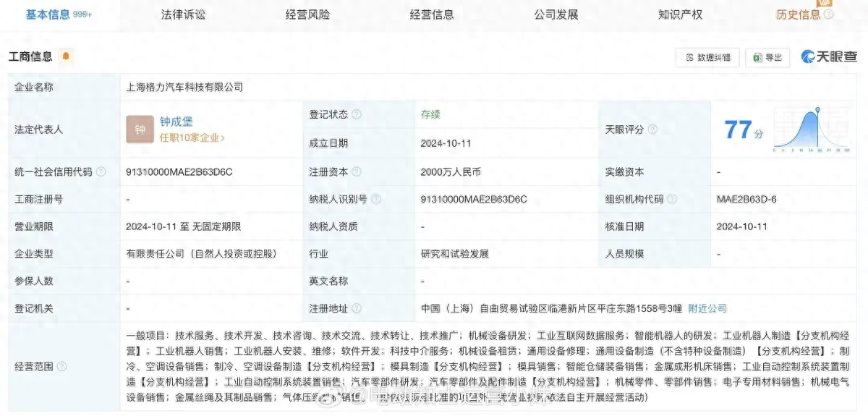The height and width of the screenshot is (416, 868).
Task: Click the help icon next to 历史信息
Action: pyautogui.click(x=828, y=14)
